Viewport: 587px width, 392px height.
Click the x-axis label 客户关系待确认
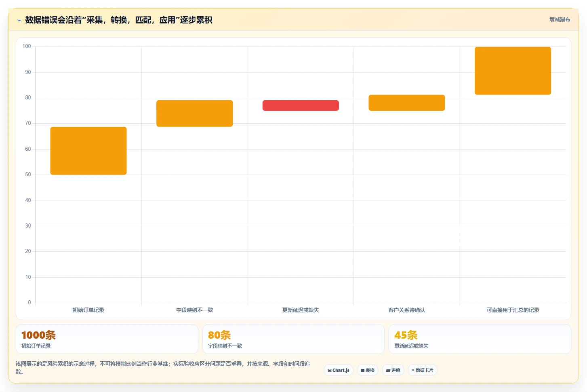pos(407,310)
